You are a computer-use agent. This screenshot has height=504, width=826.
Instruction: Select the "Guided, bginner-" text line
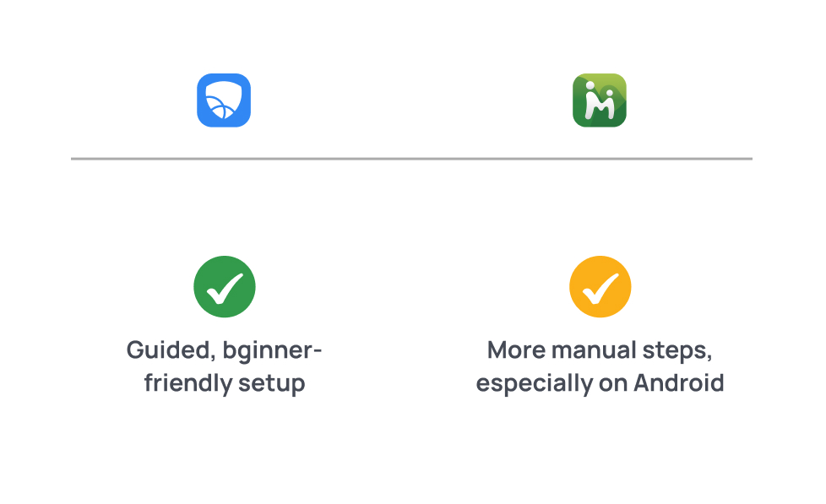pos(225,350)
